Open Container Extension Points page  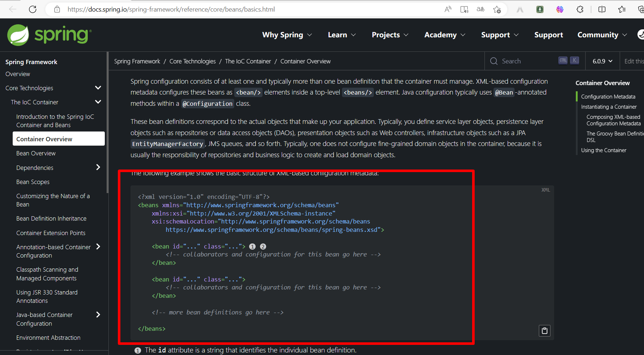pos(51,233)
